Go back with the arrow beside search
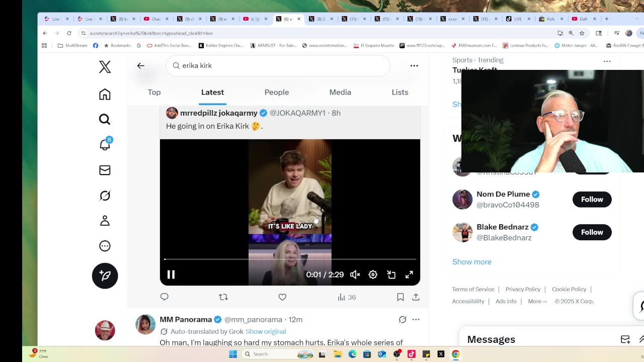This screenshot has height=362, width=644. (141, 65)
